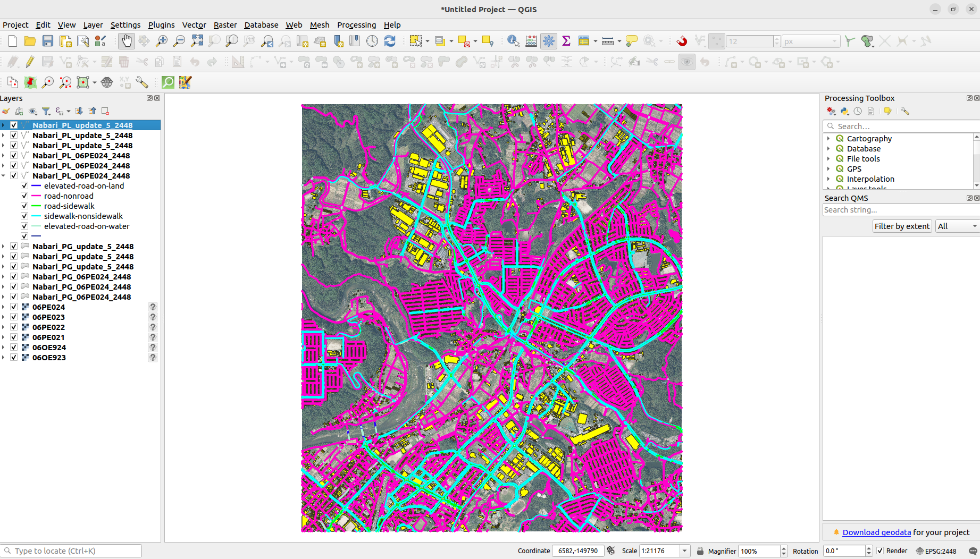Toggle the Render checkbox in status bar
This screenshot has height=559, width=980.
point(880,551)
